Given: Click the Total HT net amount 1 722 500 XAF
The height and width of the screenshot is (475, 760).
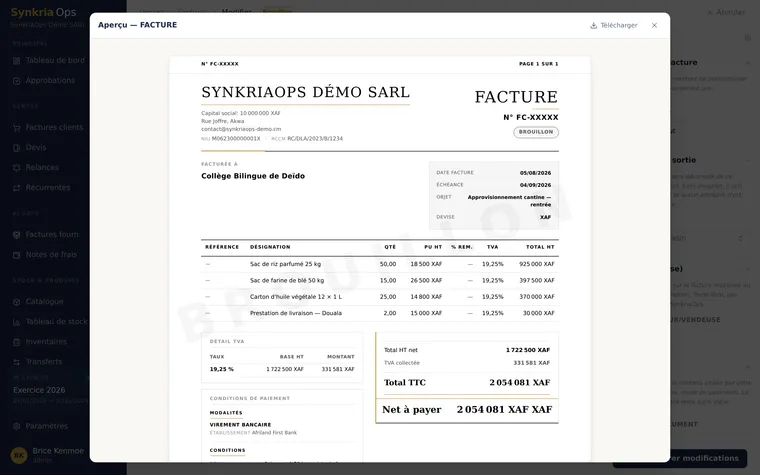Looking at the screenshot, I should 528,350.
